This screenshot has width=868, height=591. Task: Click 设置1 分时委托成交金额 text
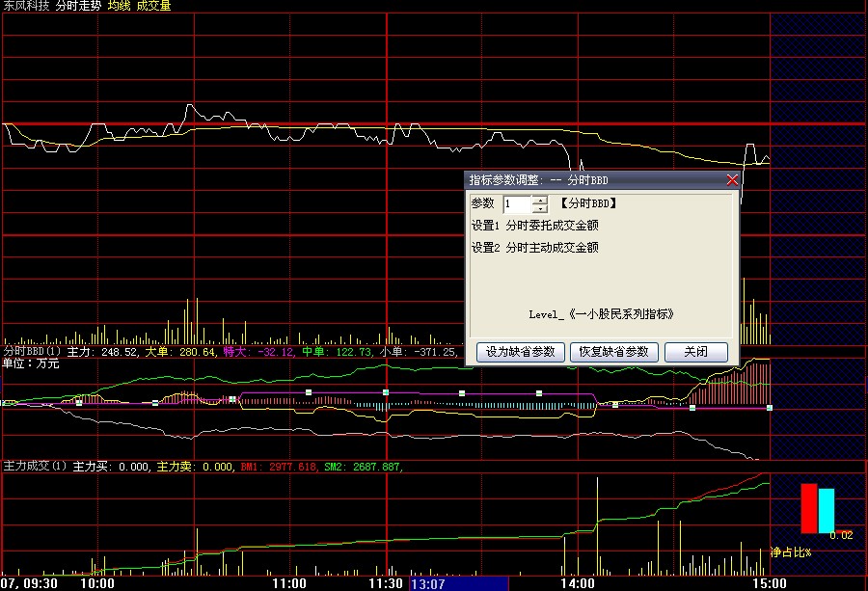[x=534, y=226]
